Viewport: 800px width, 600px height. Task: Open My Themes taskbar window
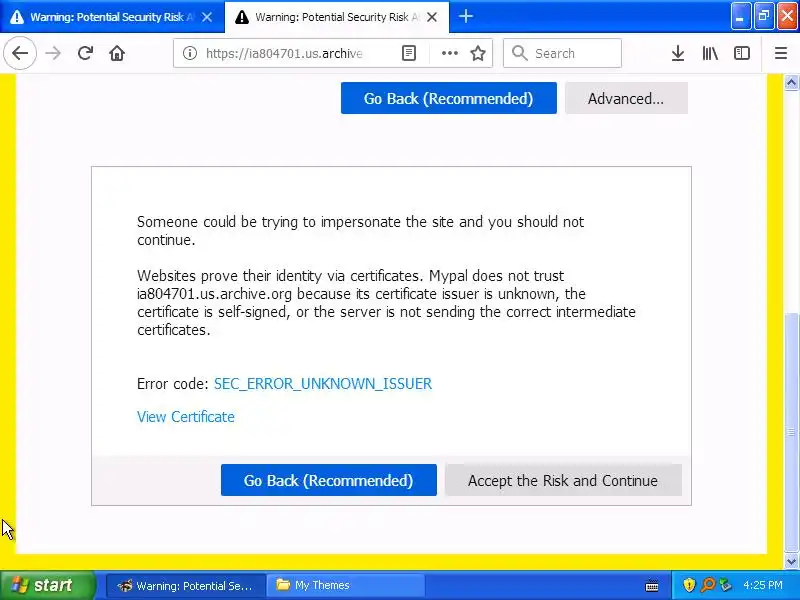[345, 585]
